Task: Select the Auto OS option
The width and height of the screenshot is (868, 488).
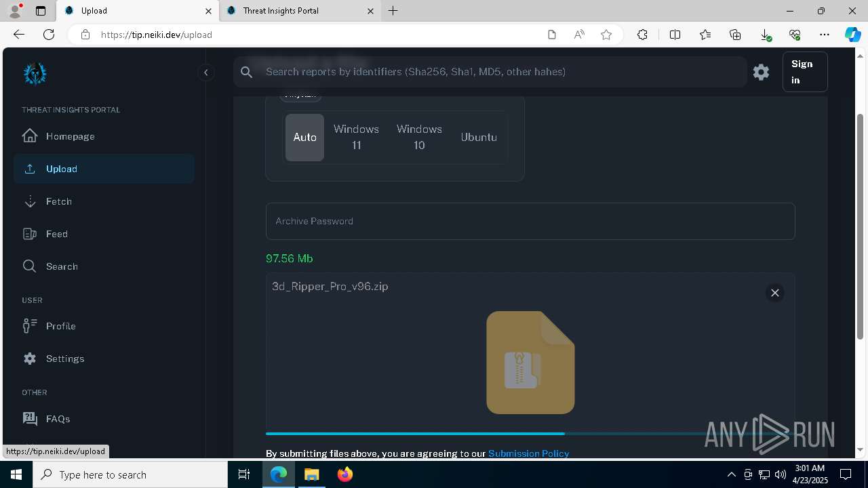Action: point(304,137)
